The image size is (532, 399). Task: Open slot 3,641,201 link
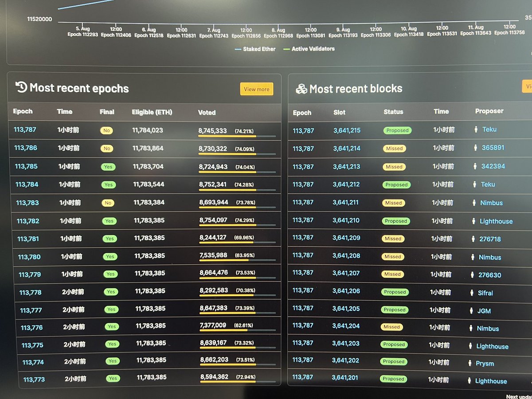pos(345,378)
